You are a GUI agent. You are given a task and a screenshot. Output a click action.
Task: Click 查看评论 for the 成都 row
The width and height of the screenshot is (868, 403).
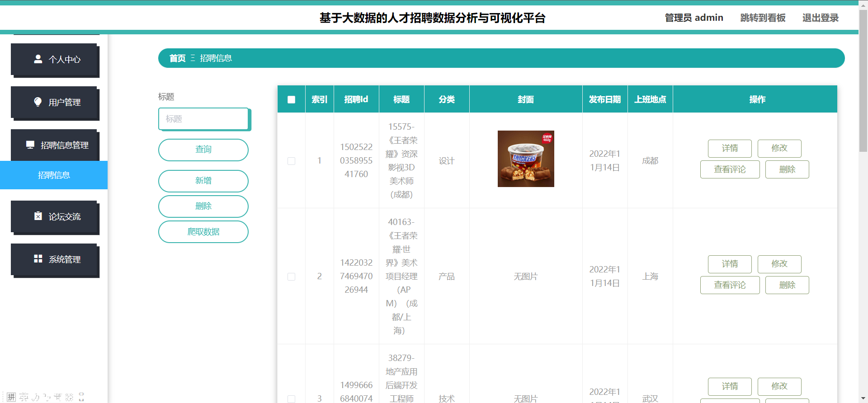click(x=730, y=169)
